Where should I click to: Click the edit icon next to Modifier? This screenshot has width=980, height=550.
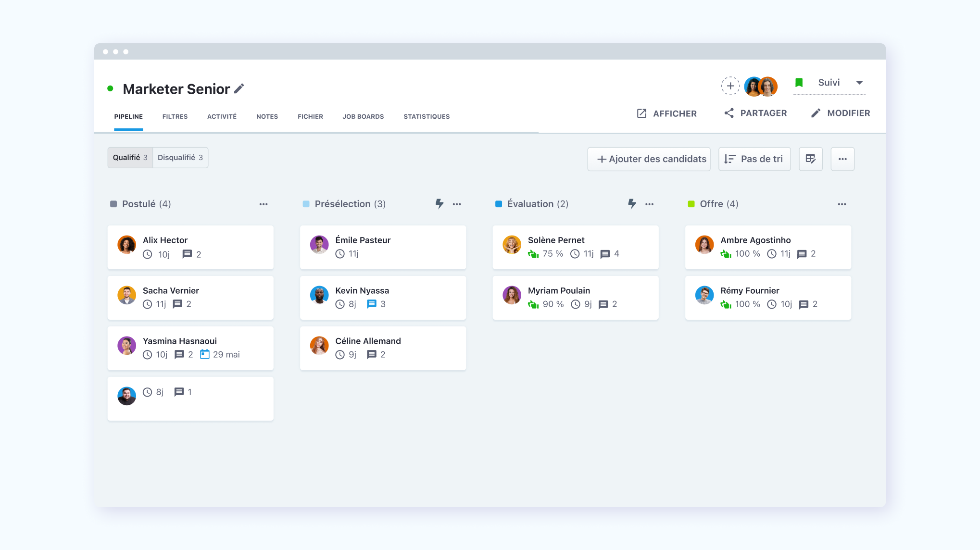point(815,113)
